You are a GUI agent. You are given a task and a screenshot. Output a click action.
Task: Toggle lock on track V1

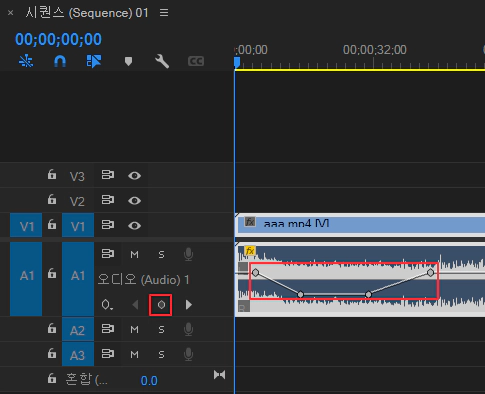click(x=52, y=224)
